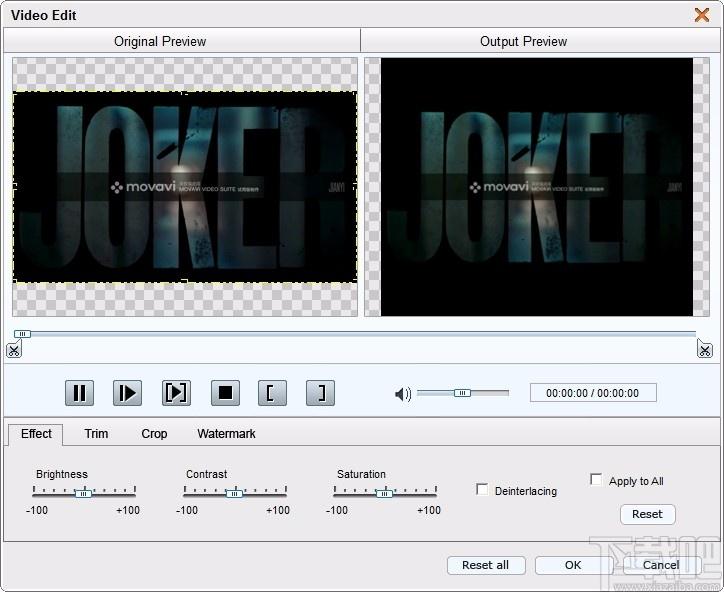Click the Original Preview video frame
Image resolution: width=724 pixels, height=592 pixels.
pos(185,187)
